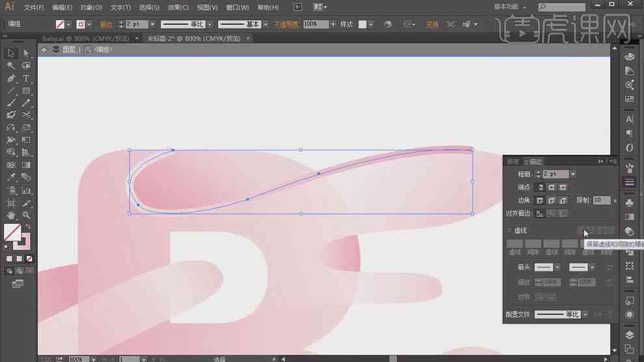Choose projecting cap in Stroke panel

(x=563, y=188)
